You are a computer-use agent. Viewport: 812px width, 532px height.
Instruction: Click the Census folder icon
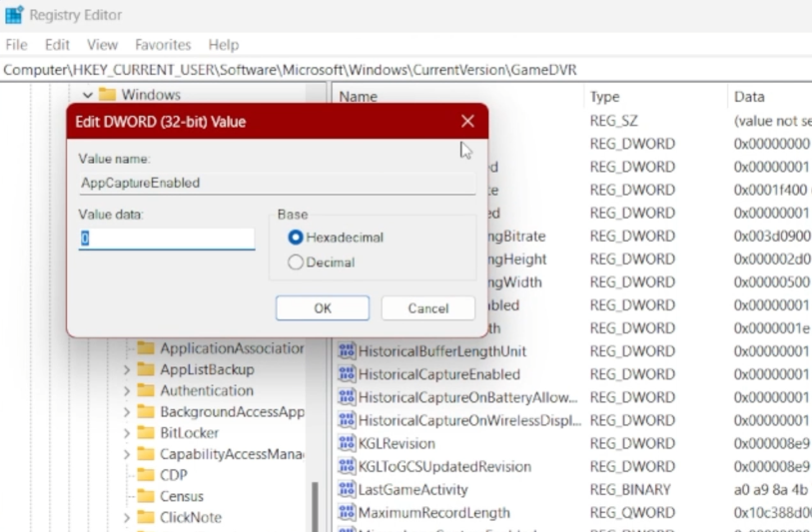click(146, 496)
